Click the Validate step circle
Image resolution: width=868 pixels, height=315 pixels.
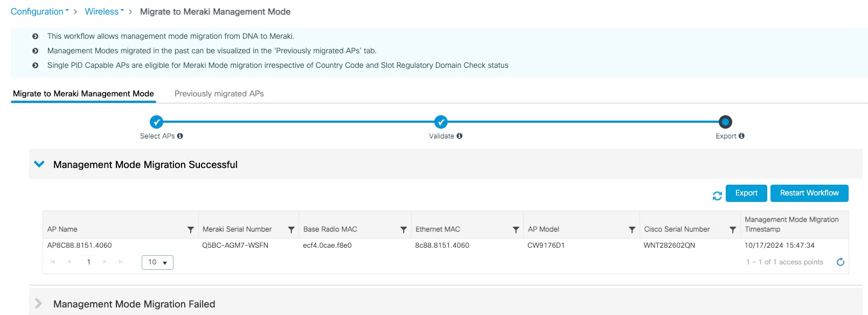441,122
